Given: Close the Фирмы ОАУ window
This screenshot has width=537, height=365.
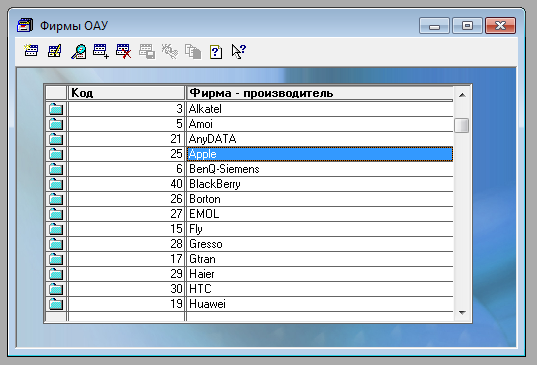Looking at the screenshot, I should (x=500, y=26).
